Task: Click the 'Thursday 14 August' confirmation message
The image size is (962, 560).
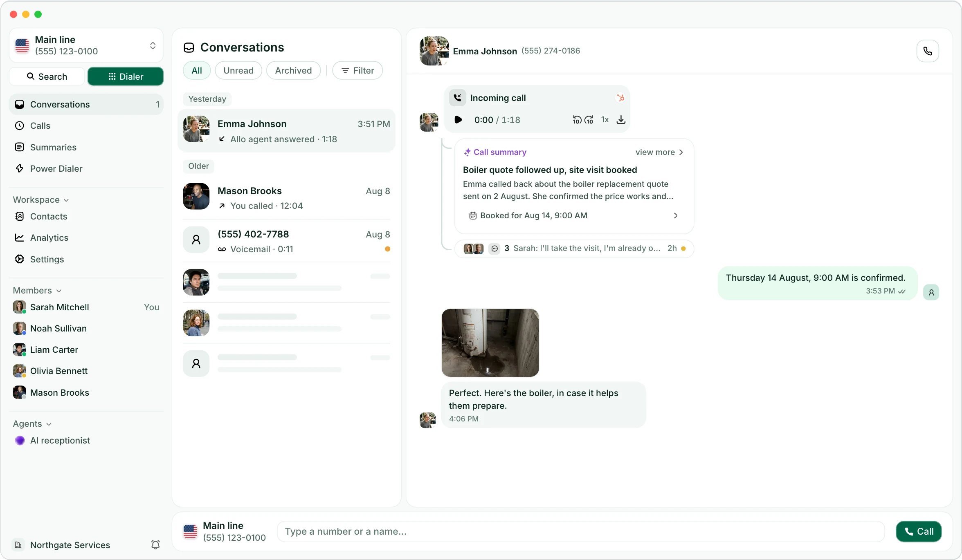Action: (818, 283)
